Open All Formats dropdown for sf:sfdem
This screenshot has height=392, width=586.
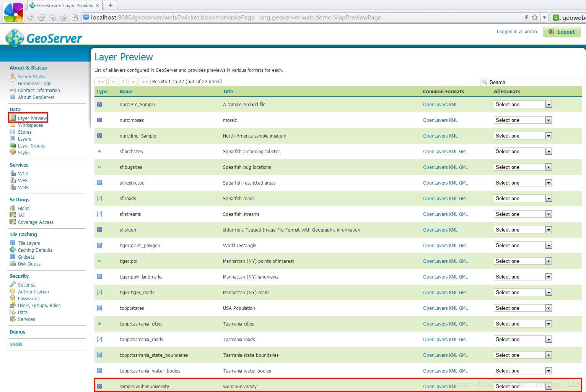click(x=523, y=230)
